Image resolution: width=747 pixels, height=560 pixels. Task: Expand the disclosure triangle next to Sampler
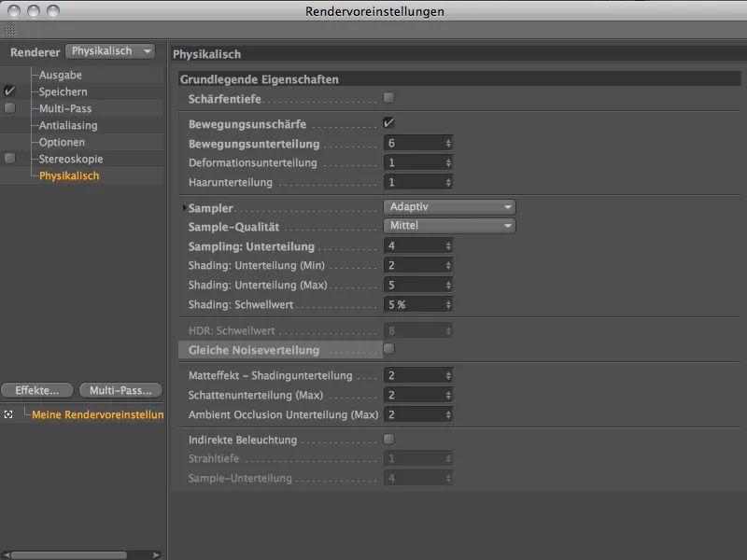[x=186, y=206]
